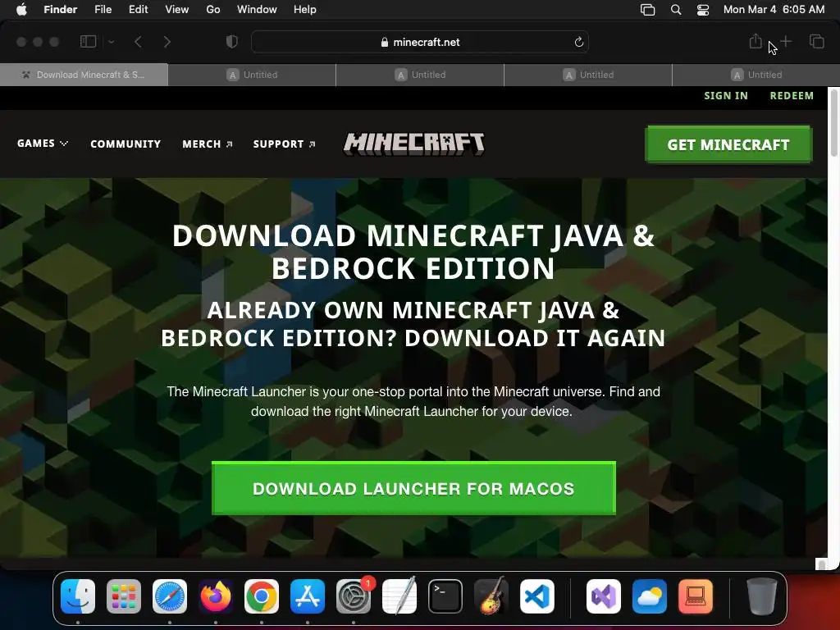This screenshot has width=840, height=630.
Task: Click the GET MINECRAFT button
Action: 728,144
